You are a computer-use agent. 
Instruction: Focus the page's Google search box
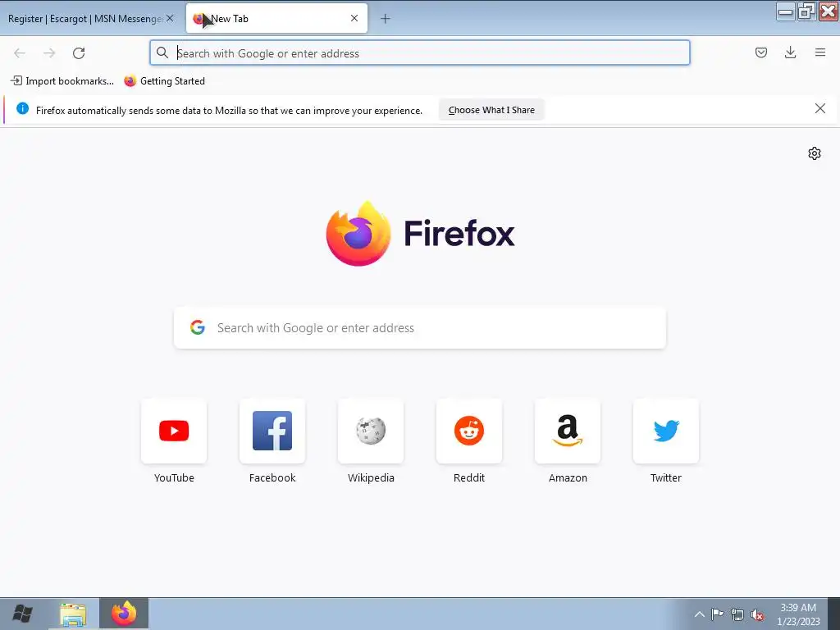point(419,328)
